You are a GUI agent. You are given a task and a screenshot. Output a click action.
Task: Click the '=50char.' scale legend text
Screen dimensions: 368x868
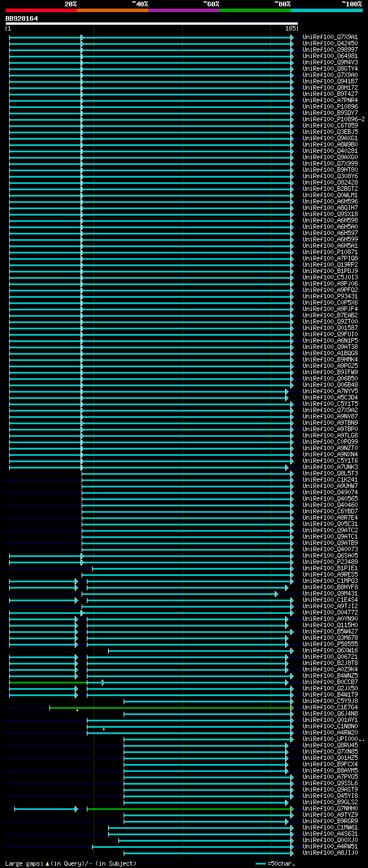[x=281, y=863]
